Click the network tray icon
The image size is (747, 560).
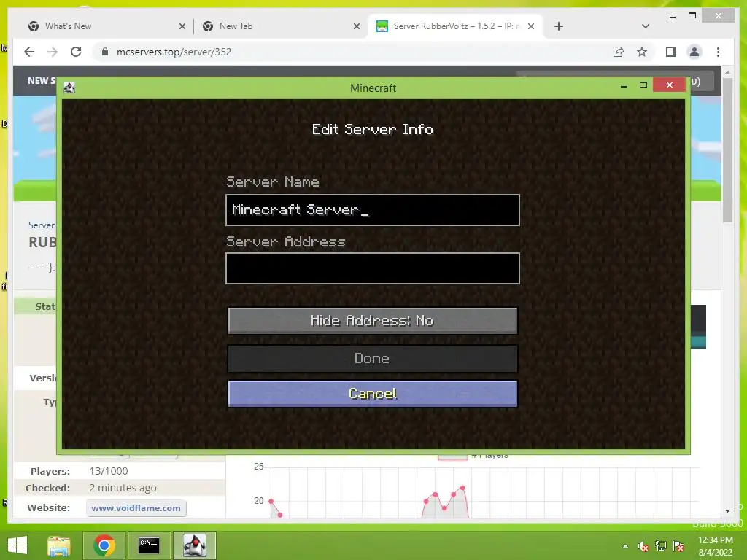coord(661,546)
